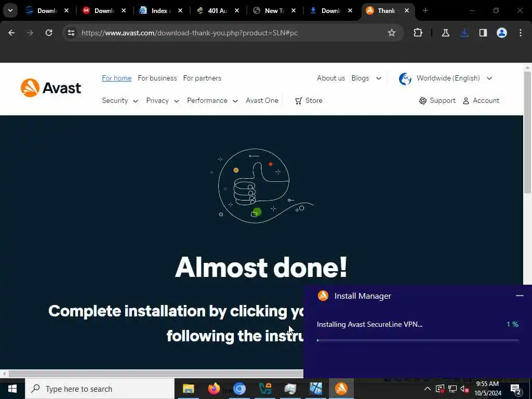This screenshot has width=532, height=399.
Task: Go back in the browser
Action: tap(11, 33)
